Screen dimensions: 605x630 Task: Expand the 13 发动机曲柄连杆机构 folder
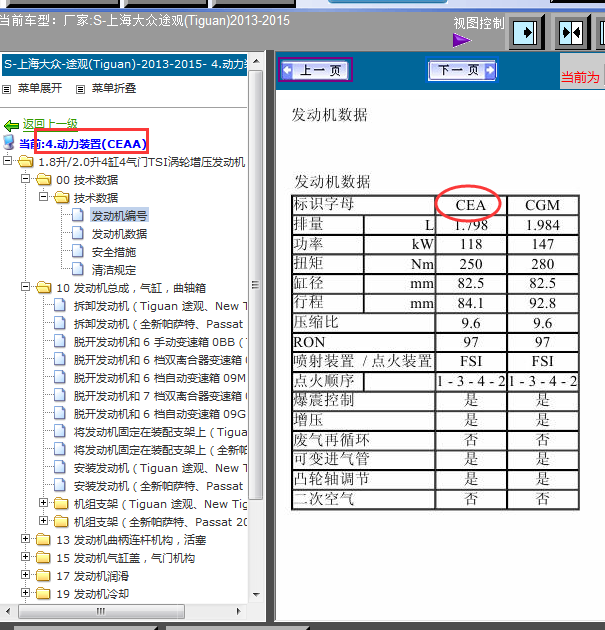pyautogui.click(x=25, y=538)
